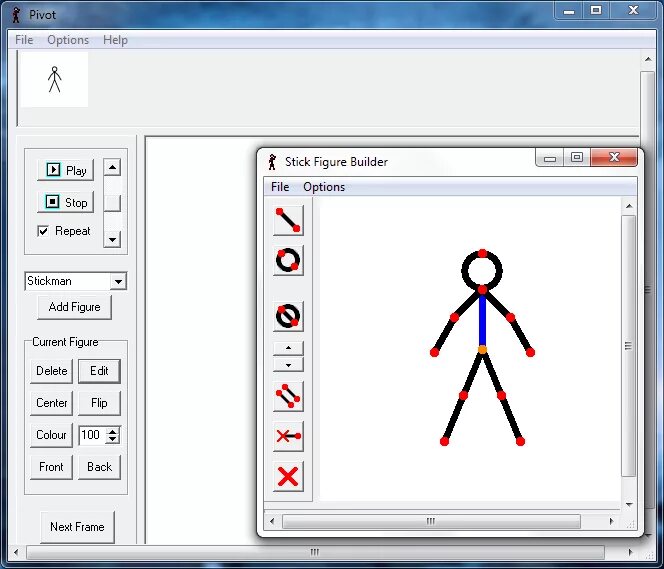Viewport: 664px width, 569px height.
Task: Click the red X Delete segment tool
Action: pos(288,476)
